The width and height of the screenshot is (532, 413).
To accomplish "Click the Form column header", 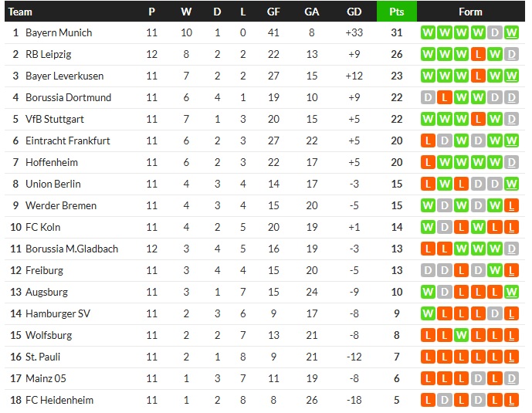I will 470,12.
